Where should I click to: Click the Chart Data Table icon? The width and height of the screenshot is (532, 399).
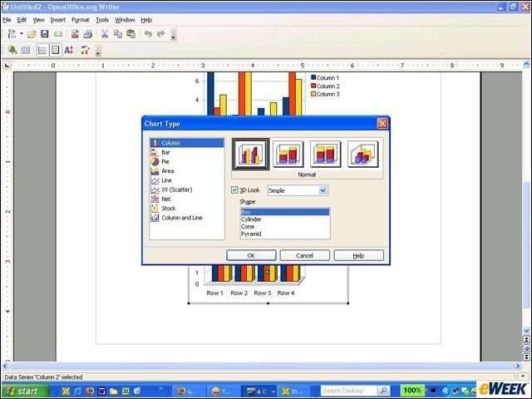click(26, 51)
